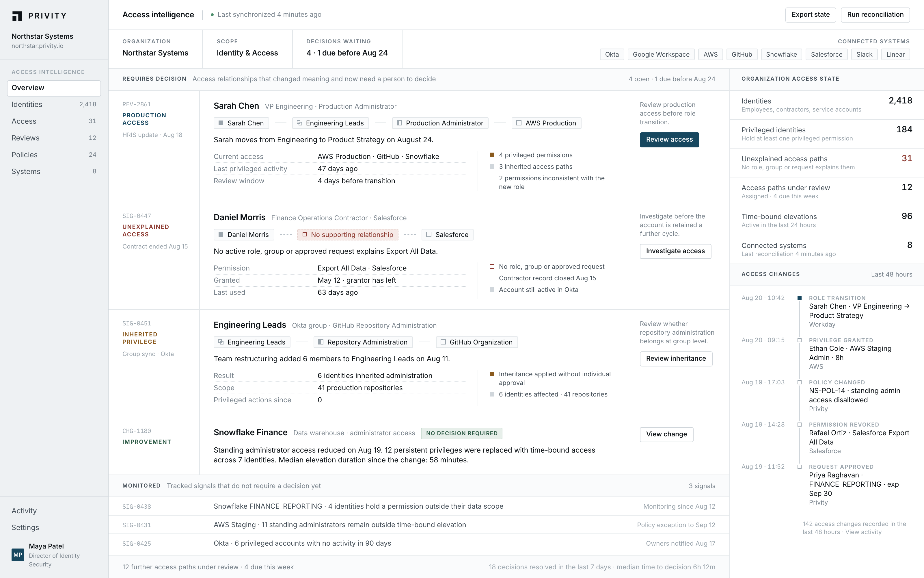Click the Production Administrator role chip
The width and height of the screenshot is (924, 578).
[440, 123]
